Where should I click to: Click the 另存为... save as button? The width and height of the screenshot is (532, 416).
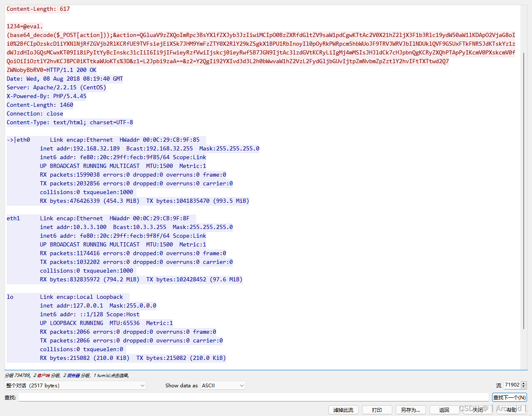click(411, 410)
